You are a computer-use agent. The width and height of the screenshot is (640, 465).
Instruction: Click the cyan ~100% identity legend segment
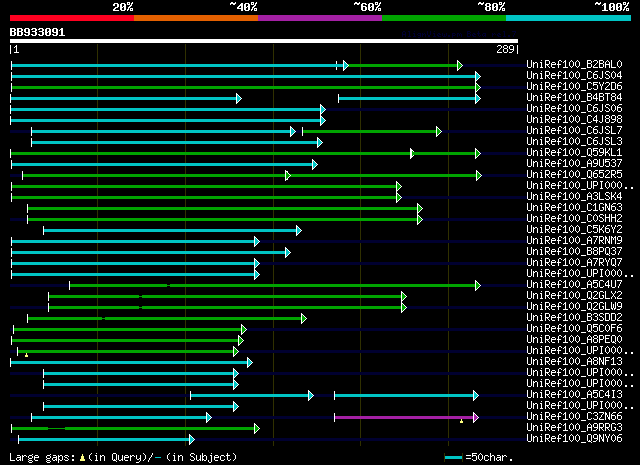pos(568,18)
